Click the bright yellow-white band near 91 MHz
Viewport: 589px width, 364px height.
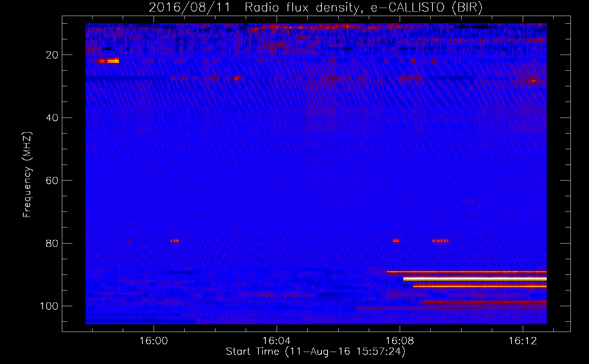coord(475,279)
